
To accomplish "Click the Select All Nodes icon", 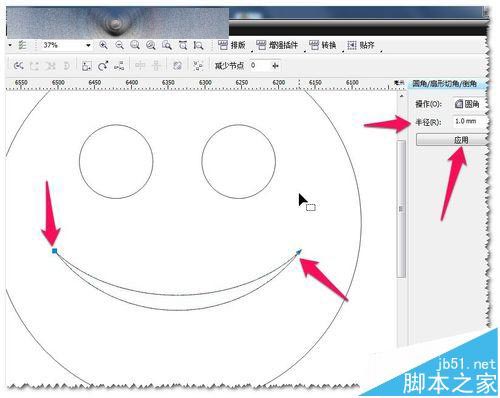I will (198, 66).
